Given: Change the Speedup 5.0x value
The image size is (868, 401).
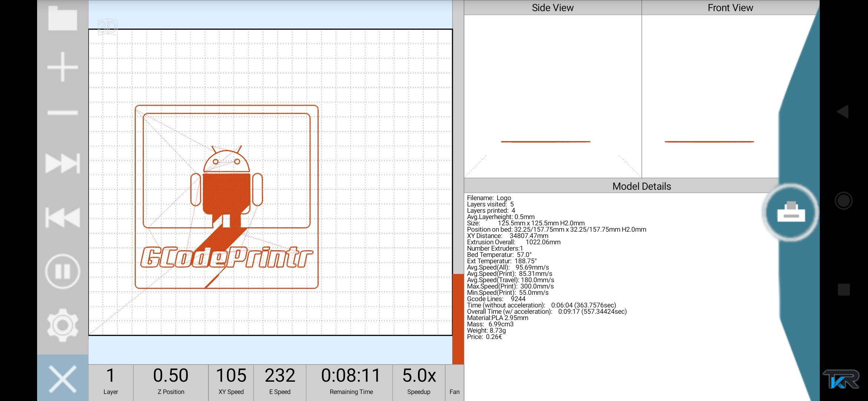Looking at the screenshot, I should pos(419,382).
